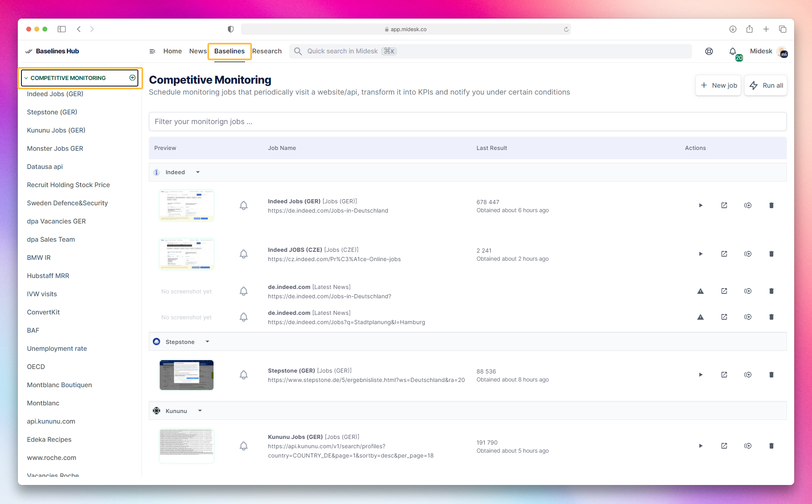Toggle notification bell for Indeed Jobs (GER)

pyautogui.click(x=243, y=205)
